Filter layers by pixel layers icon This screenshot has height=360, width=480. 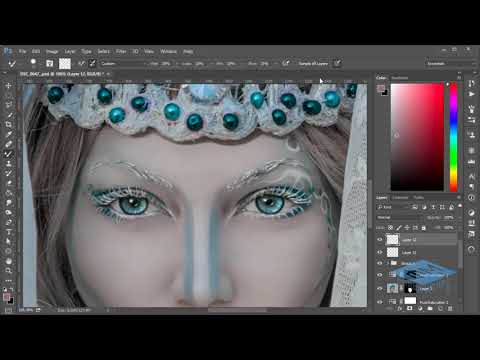coord(415,207)
